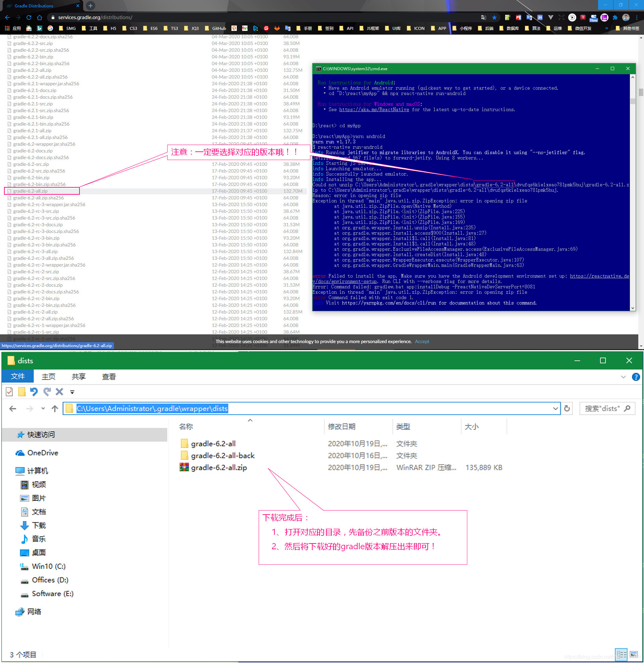Click the 搜索 dists search box
644x663 pixels.
[x=604, y=409]
